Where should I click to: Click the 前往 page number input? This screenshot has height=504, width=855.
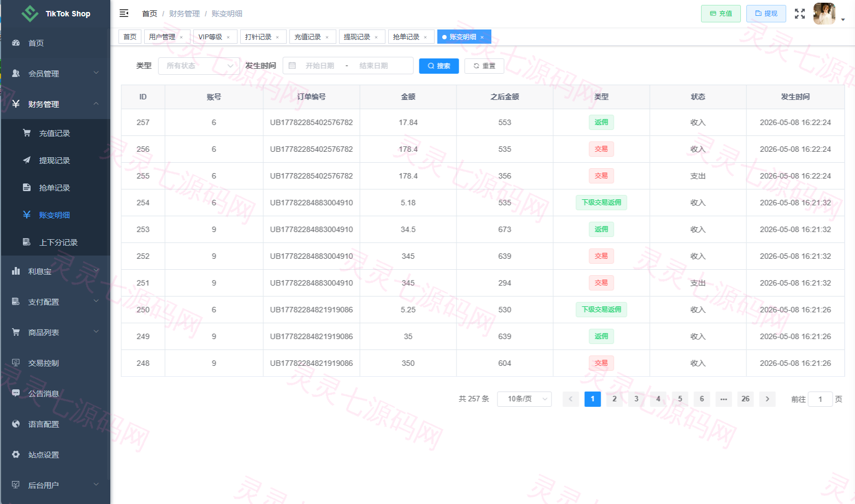(820, 399)
